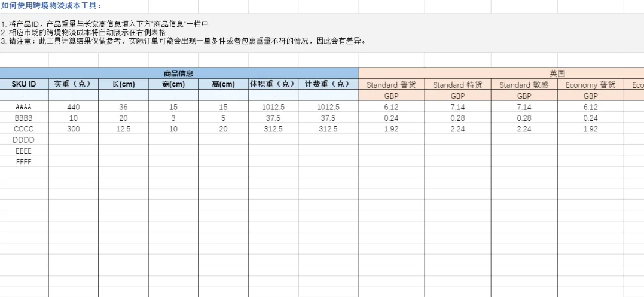Click 7.14 under Standard 敏感
This screenshot has height=297, width=644.
524,106
